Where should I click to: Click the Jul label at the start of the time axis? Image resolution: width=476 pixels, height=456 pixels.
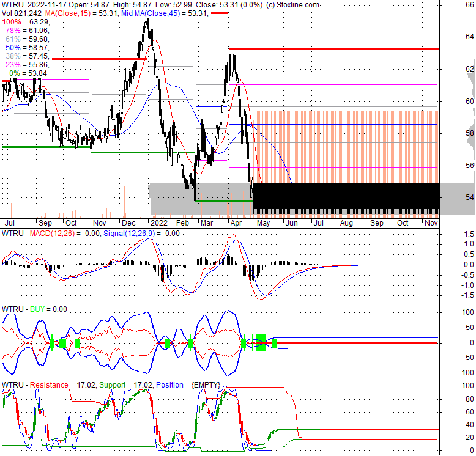9,223
